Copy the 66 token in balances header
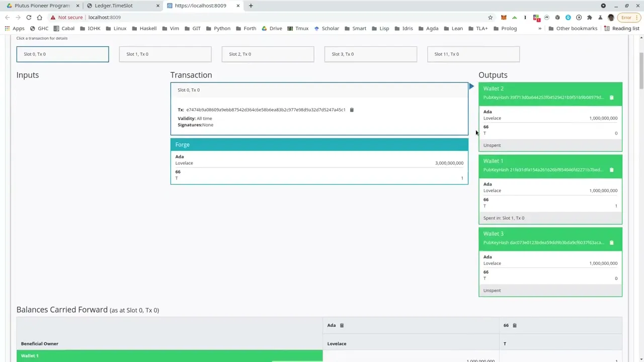644x362 pixels. (514, 325)
